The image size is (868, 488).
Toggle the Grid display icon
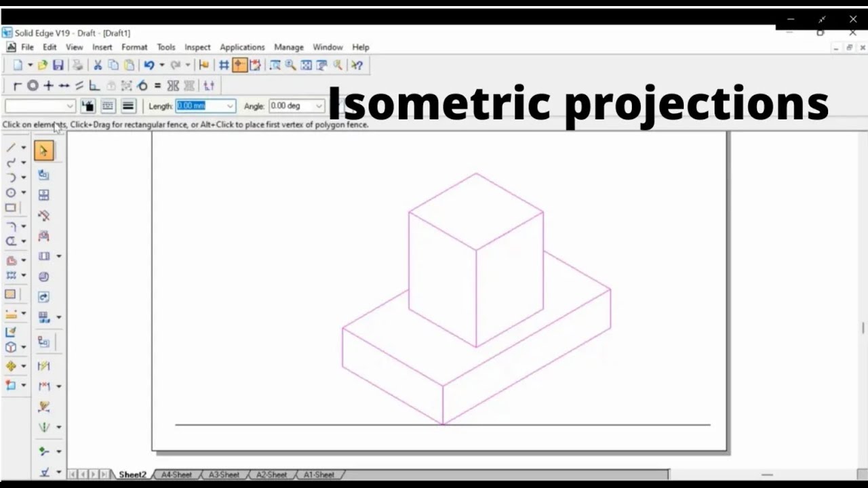[224, 65]
